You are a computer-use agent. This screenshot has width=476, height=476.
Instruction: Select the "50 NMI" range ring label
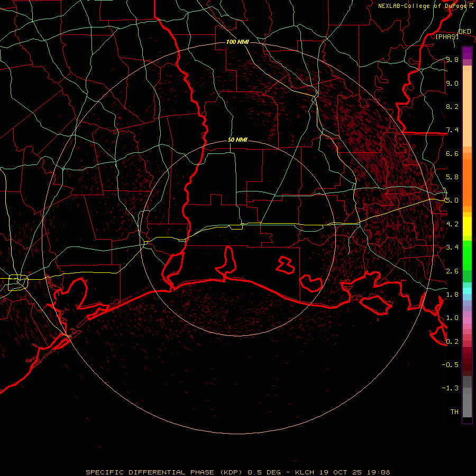point(237,140)
